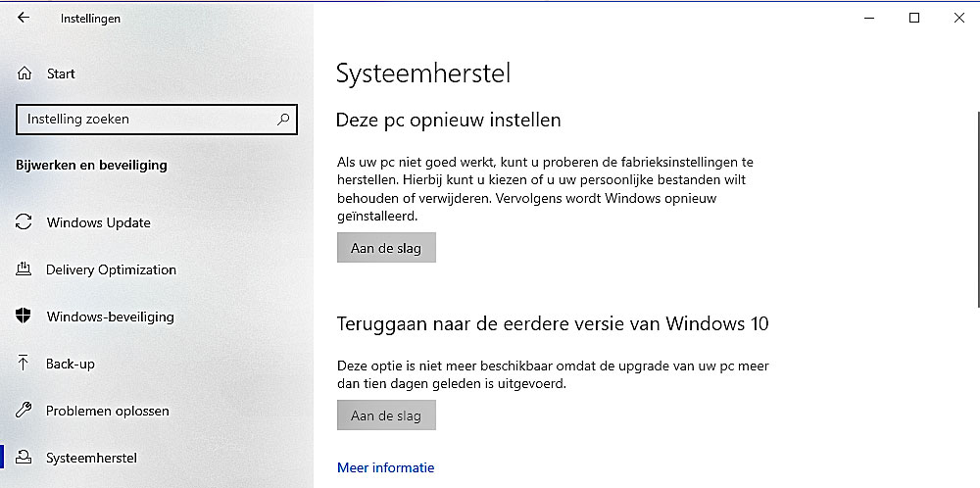The height and width of the screenshot is (488, 980).
Task: Click the Problemen oplossen wrench icon
Action: (24, 411)
